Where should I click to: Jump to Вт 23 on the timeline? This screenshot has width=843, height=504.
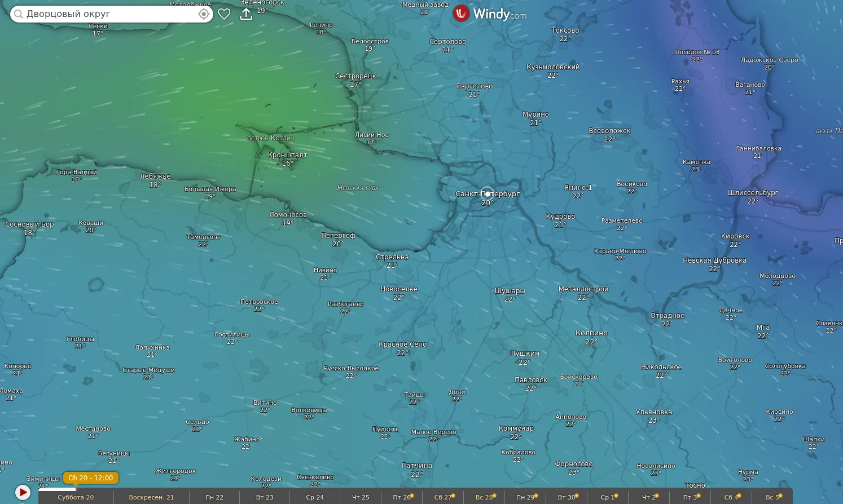click(265, 497)
